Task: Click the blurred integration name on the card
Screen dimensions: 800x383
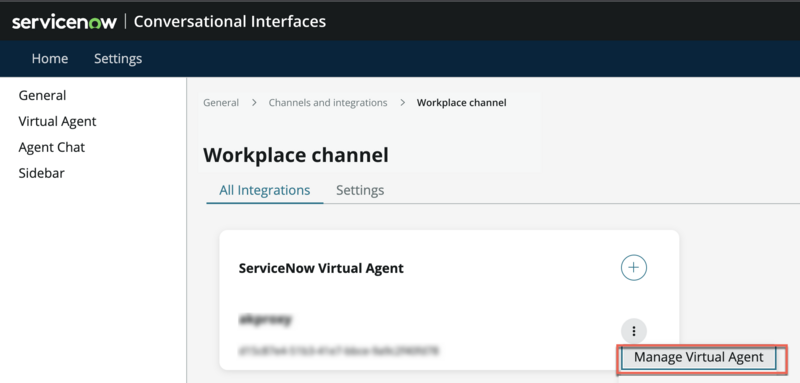Action: (x=265, y=320)
